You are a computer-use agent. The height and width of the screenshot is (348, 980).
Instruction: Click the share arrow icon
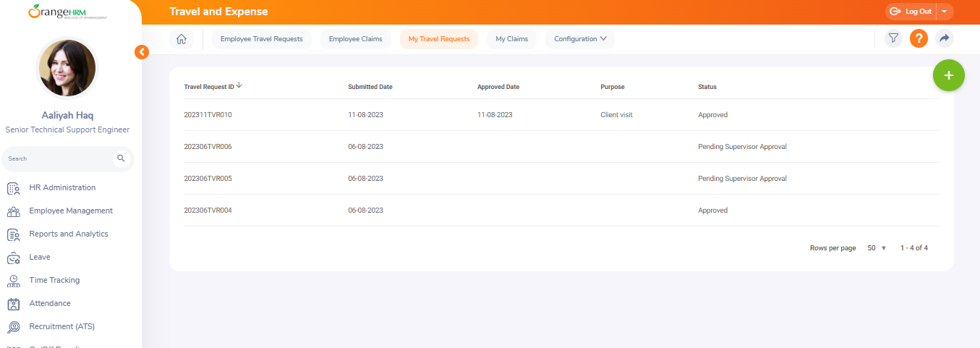(x=944, y=39)
